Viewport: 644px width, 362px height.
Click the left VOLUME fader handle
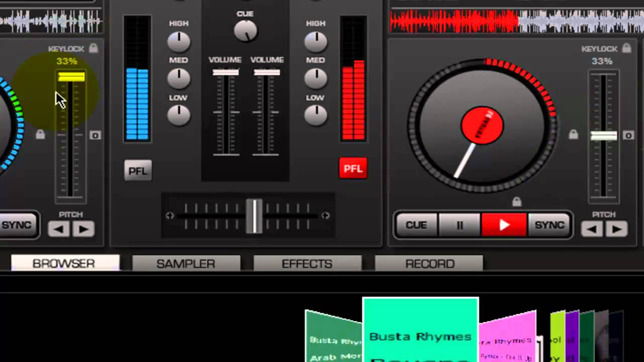point(225,72)
